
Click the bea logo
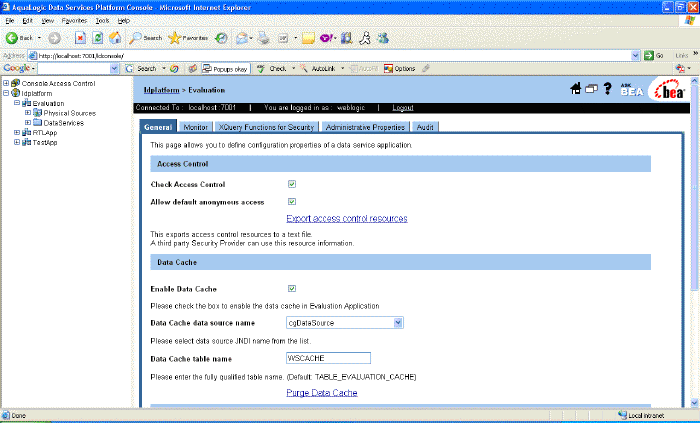click(x=669, y=90)
